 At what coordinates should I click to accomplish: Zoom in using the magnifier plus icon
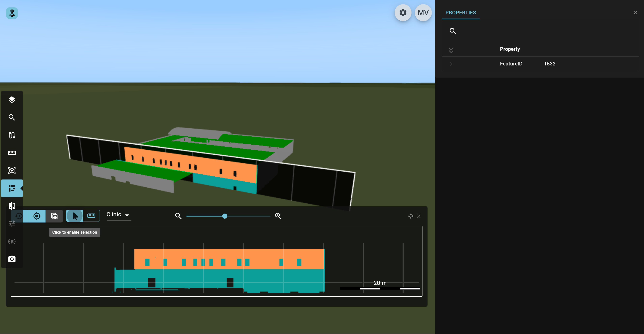click(278, 216)
